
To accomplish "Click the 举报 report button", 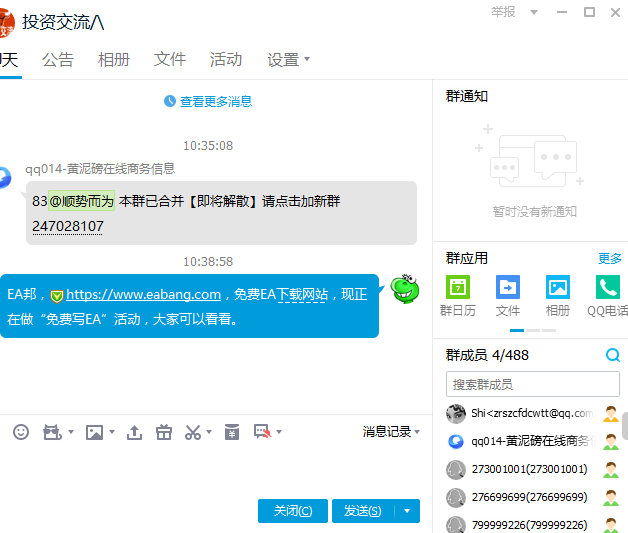I will coord(503,12).
